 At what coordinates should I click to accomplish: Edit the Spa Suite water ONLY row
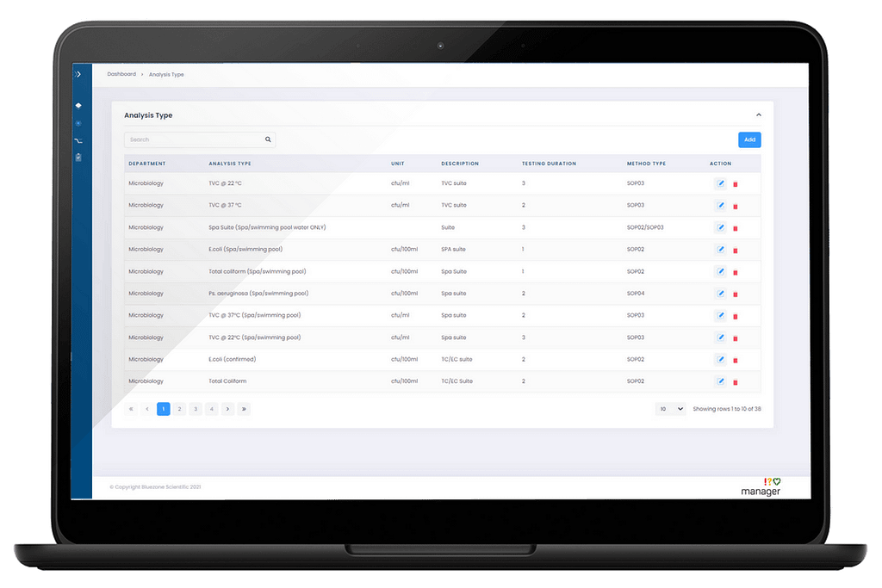(721, 227)
